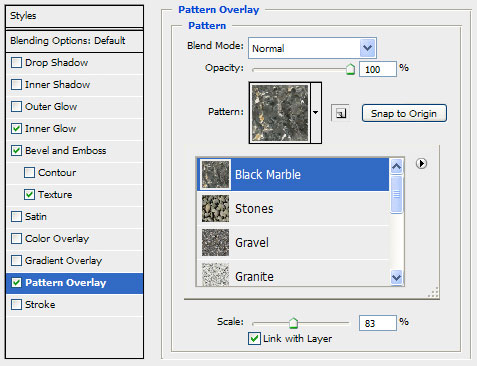Select the Gravel pattern thumbnail
477x366 pixels.
tap(215, 243)
